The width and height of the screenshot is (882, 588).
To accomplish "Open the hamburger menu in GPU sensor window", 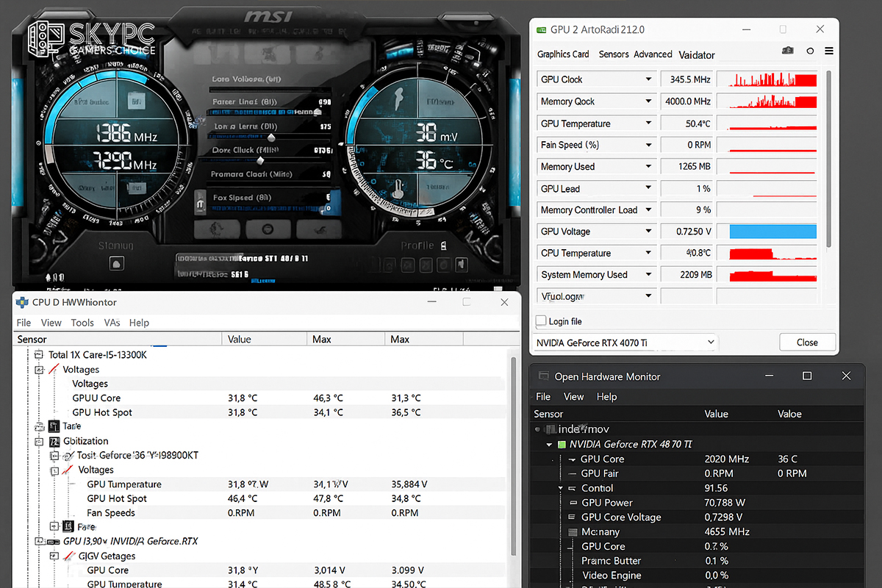I will coord(829,51).
